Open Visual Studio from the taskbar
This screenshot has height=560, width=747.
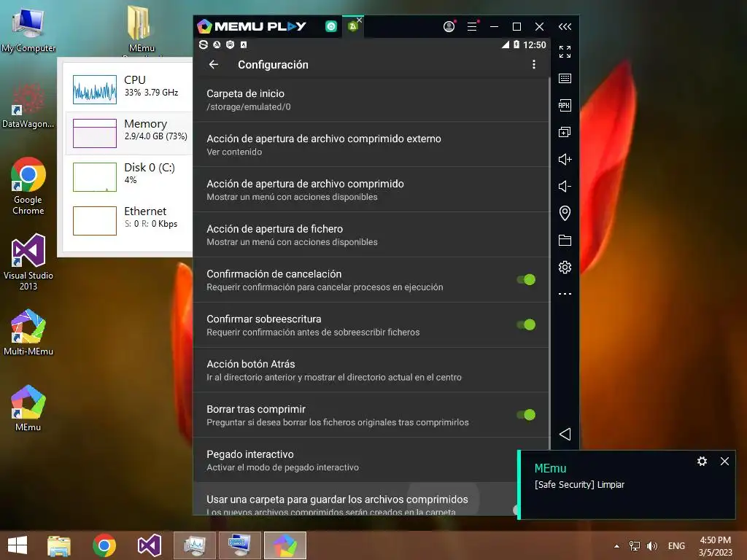click(149, 545)
